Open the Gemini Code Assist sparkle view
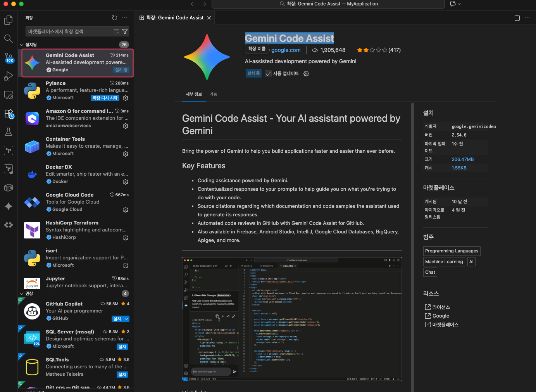The height and width of the screenshot is (392, 536). tap(9, 206)
